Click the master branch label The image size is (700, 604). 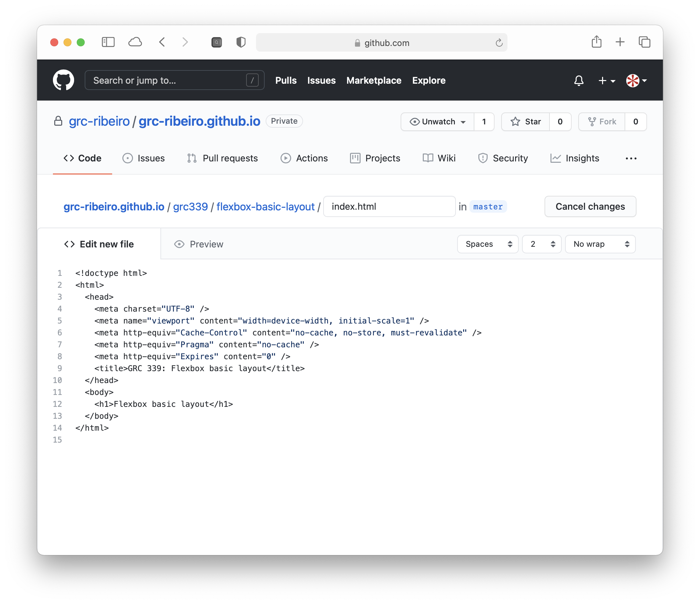pos(488,206)
